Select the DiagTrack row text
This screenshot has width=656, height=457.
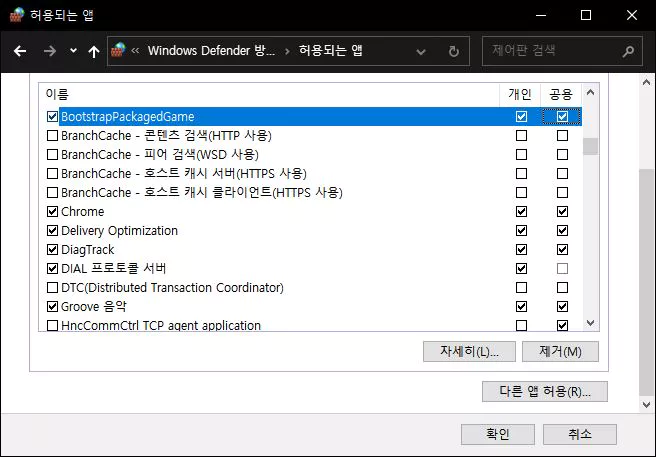click(87, 249)
